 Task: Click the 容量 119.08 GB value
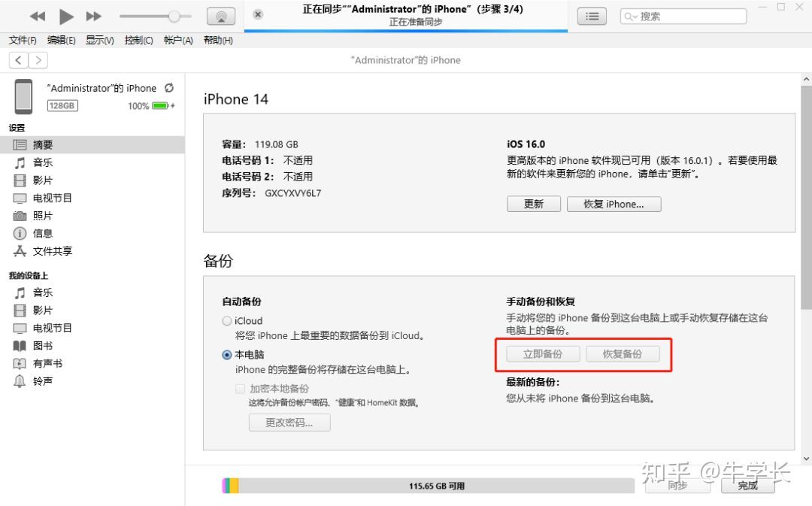(x=276, y=144)
